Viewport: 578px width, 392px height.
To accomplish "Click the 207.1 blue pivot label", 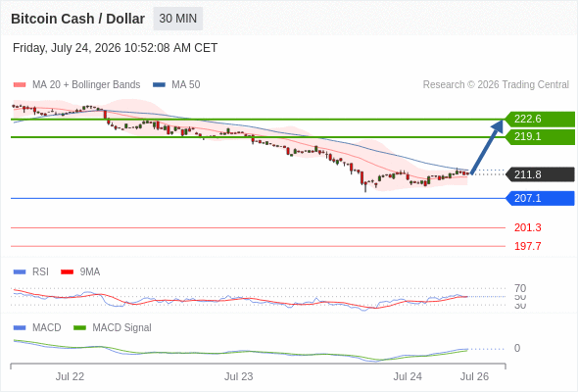I will 540,198.
